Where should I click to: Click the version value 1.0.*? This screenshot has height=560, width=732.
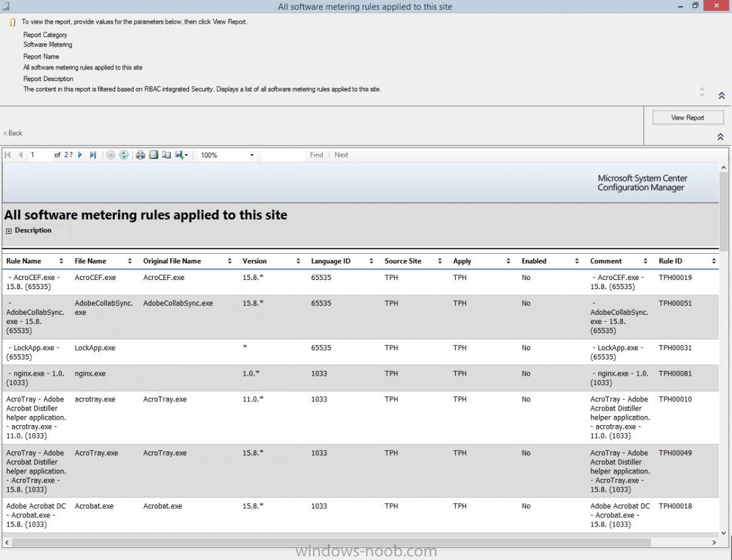251,373
